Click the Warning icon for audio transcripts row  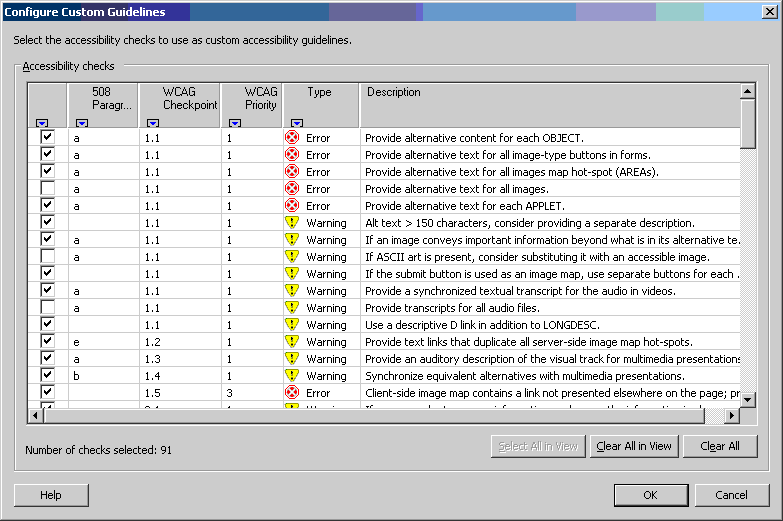(292, 308)
